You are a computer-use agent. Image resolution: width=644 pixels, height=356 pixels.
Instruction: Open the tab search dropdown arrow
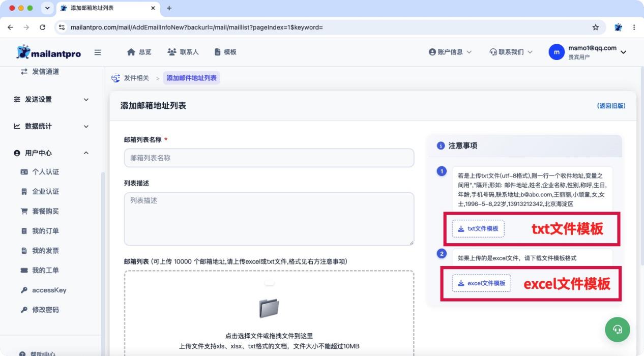tap(47, 8)
